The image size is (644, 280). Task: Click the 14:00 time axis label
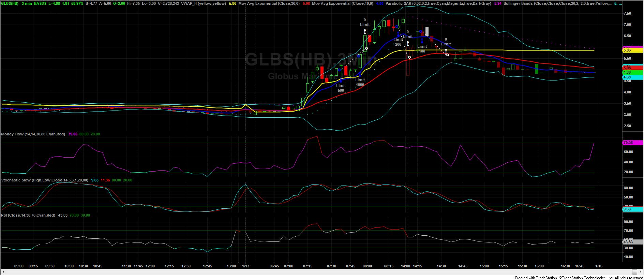406,266
